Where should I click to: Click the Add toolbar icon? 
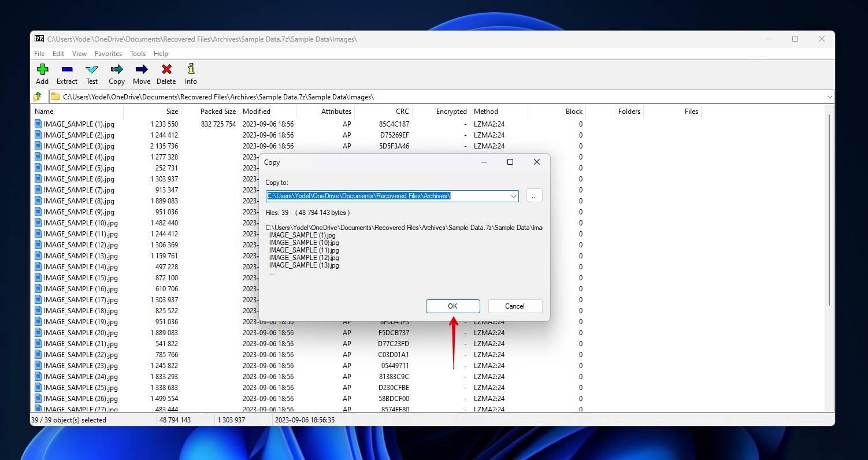point(42,73)
